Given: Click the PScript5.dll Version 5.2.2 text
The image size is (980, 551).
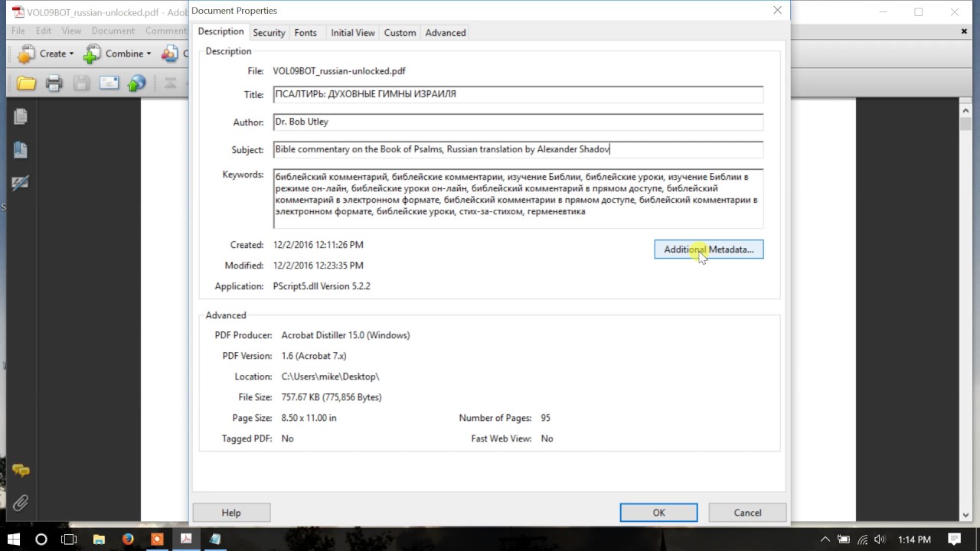Looking at the screenshot, I should click(x=322, y=286).
